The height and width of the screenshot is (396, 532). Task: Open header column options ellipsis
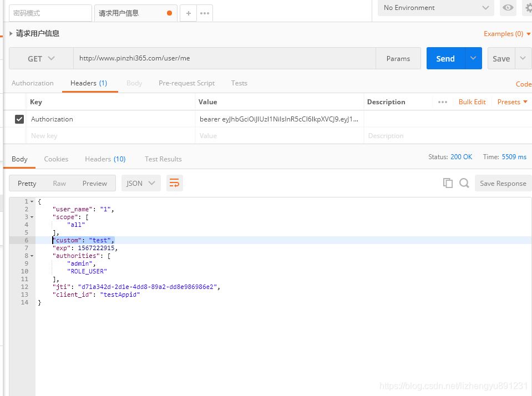(x=442, y=102)
